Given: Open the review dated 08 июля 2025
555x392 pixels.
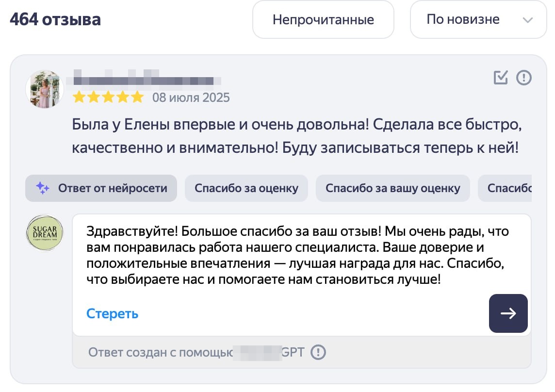Looking at the screenshot, I should (192, 97).
